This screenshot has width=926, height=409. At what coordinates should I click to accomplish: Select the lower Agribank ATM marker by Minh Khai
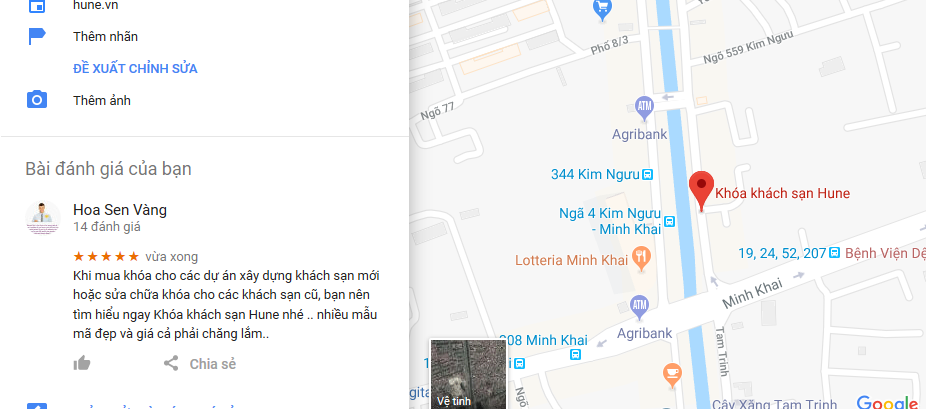640,306
